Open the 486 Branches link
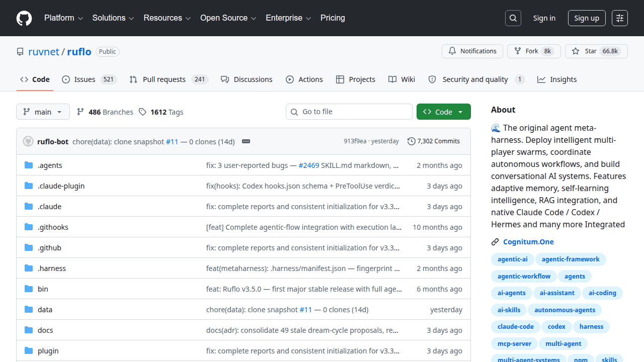The height and width of the screenshot is (362, 644). [x=105, y=112]
